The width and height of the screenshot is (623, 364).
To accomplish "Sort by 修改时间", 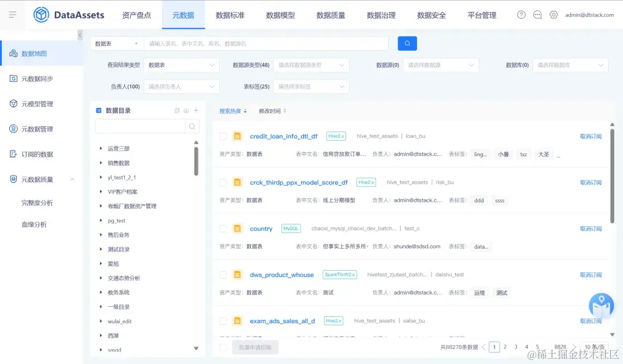I will point(272,111).
